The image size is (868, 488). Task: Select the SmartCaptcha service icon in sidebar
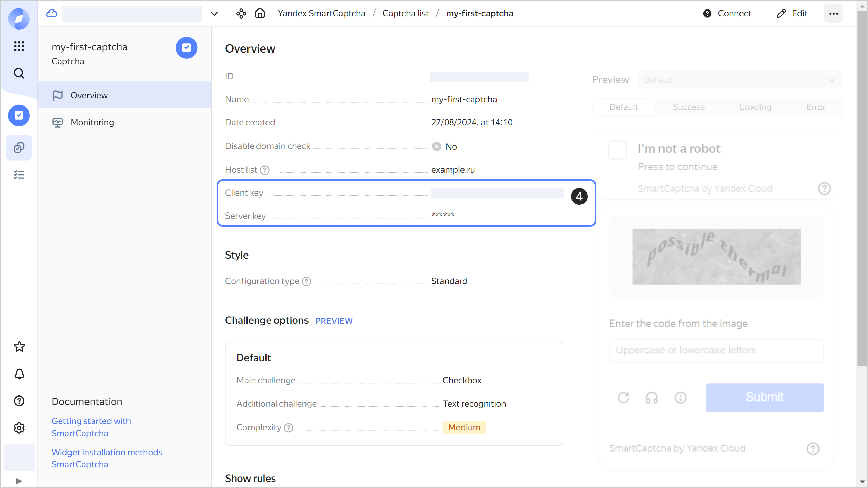point(19,115)
